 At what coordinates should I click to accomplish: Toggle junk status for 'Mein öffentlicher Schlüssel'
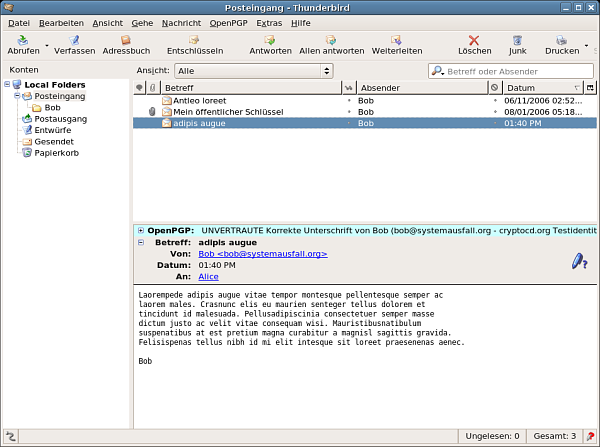click(x=495, y=112)
